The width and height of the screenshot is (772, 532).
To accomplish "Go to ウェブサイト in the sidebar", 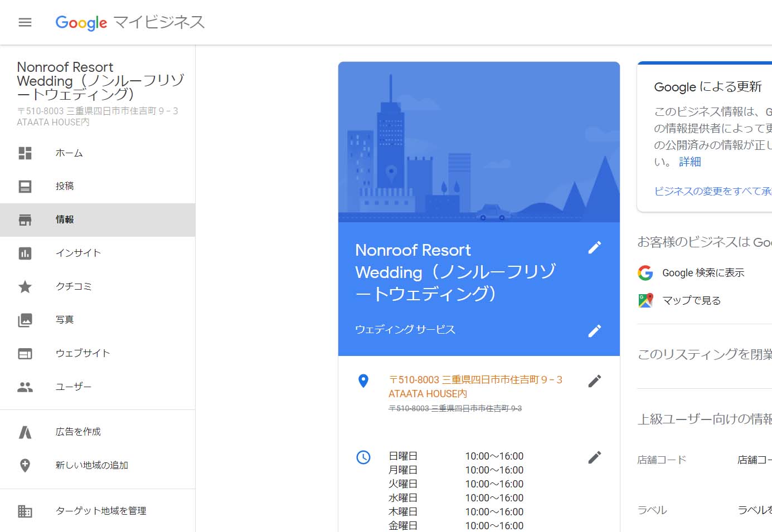I will point(98,354).
